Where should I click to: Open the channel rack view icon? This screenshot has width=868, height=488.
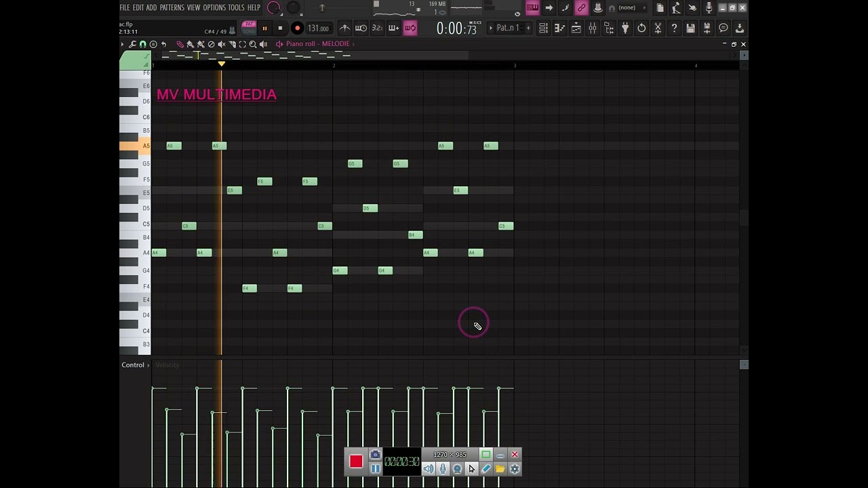coord(576,28)
